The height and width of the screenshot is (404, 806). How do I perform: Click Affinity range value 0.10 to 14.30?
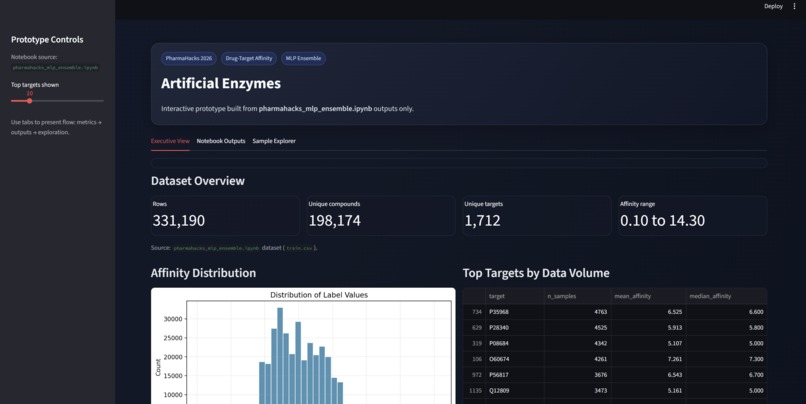(662, 221)
